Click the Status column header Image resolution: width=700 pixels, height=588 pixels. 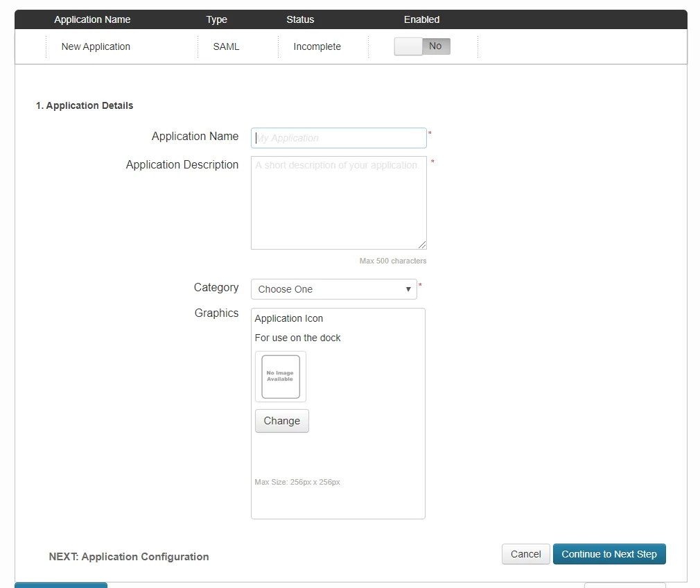point(300,19)
